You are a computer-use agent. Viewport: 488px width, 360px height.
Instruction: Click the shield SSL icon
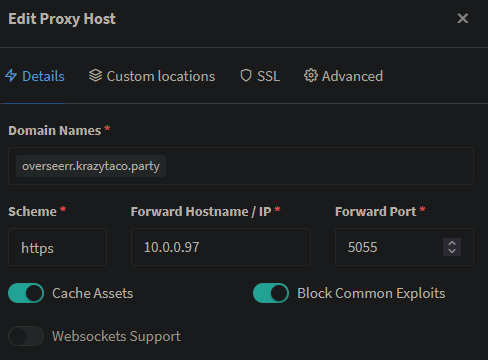(x=246, y=76)
